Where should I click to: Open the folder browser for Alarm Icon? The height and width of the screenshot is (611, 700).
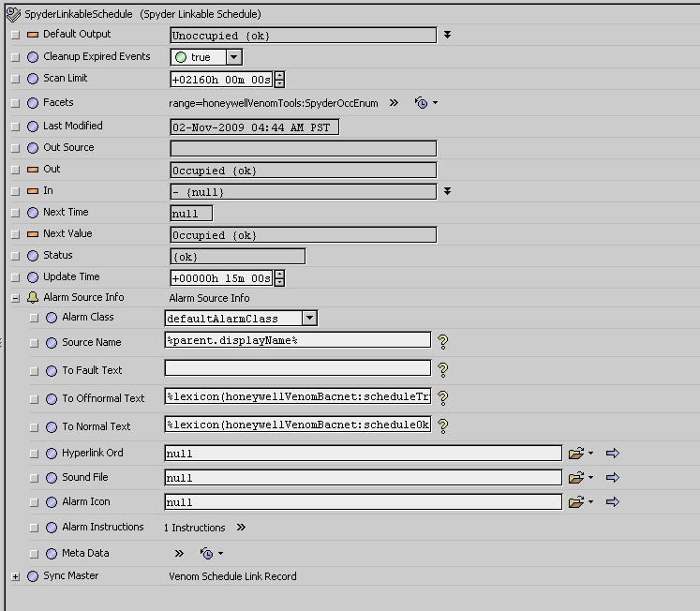[578, 502]
